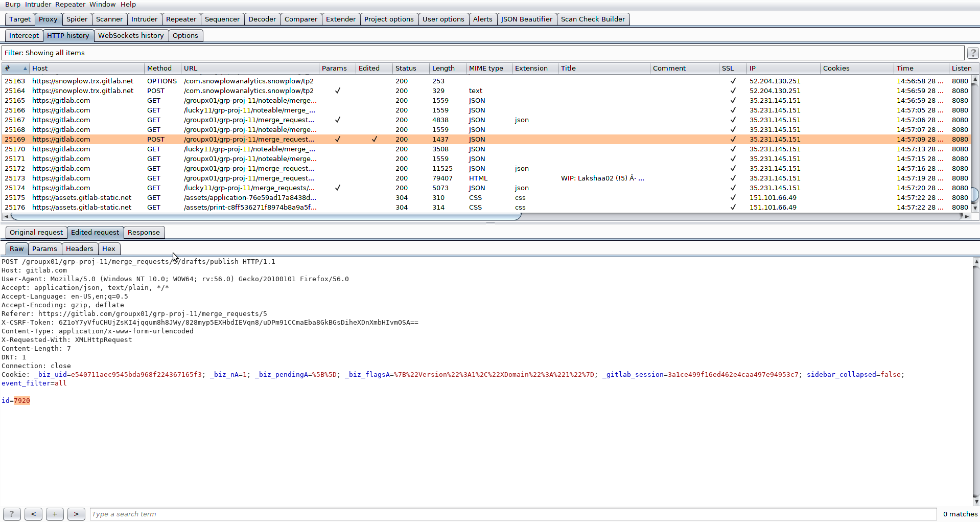Switch to the Repeater tab

(181, 19)
